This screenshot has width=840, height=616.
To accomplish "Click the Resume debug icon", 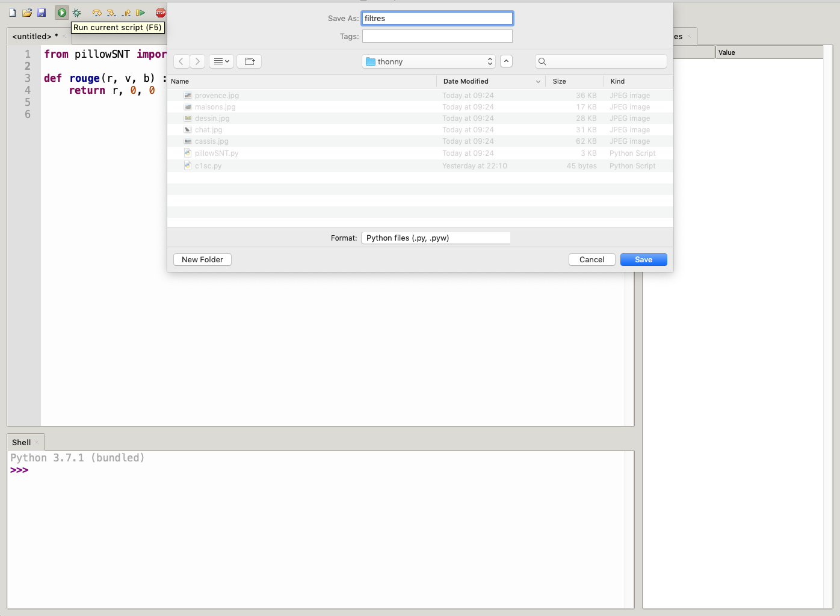I will pos(140,13).
